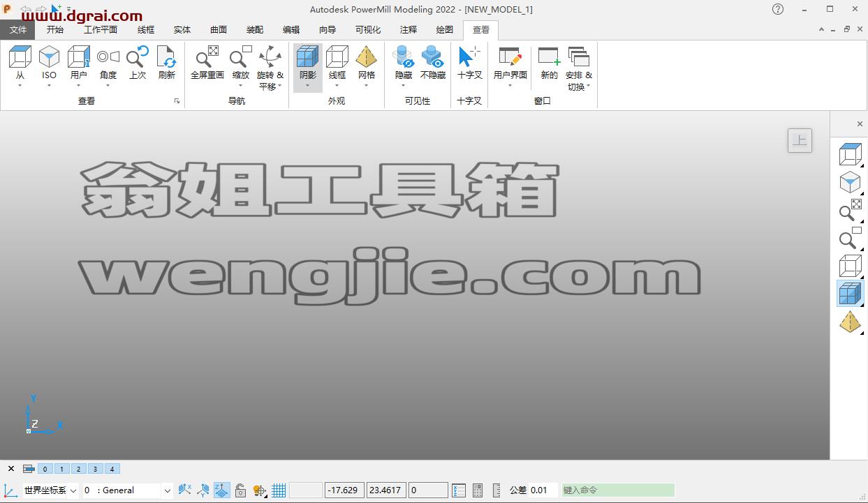Switch to the 曲面 tab

219,30
